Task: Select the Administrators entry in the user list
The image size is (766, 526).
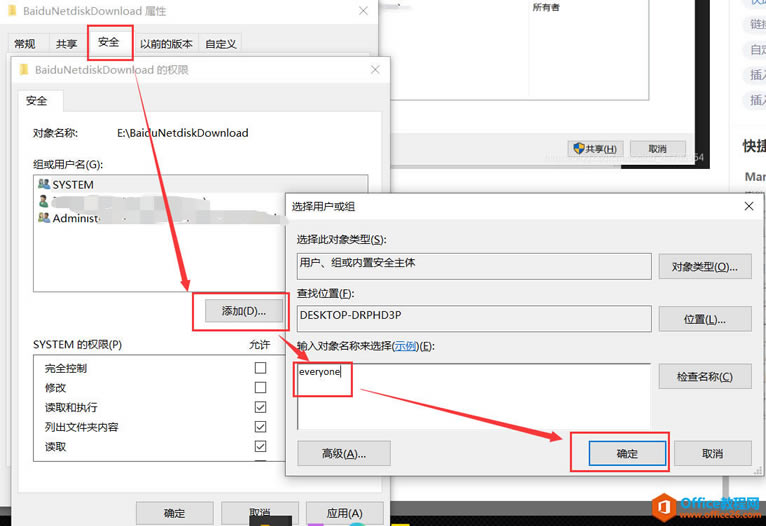Action: (161, 218)
